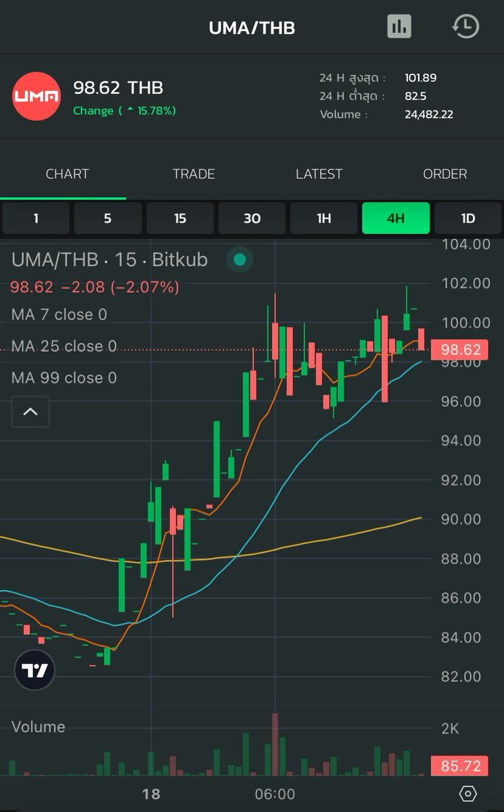
Task: Click the MA 99 close indicator label
Action: click(64, 378)
